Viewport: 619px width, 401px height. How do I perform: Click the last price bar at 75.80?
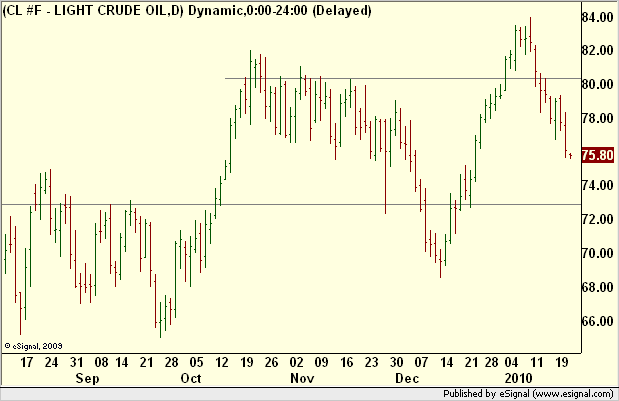click(x=570, y=156)
